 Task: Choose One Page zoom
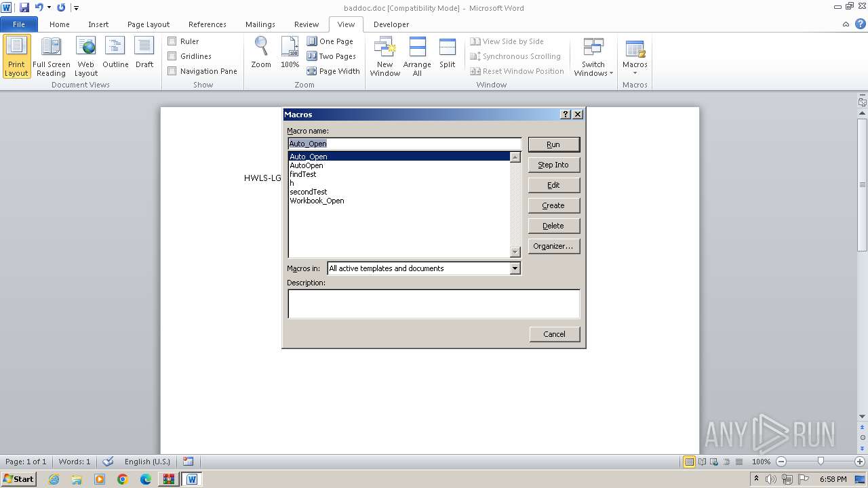coord(330,41)
